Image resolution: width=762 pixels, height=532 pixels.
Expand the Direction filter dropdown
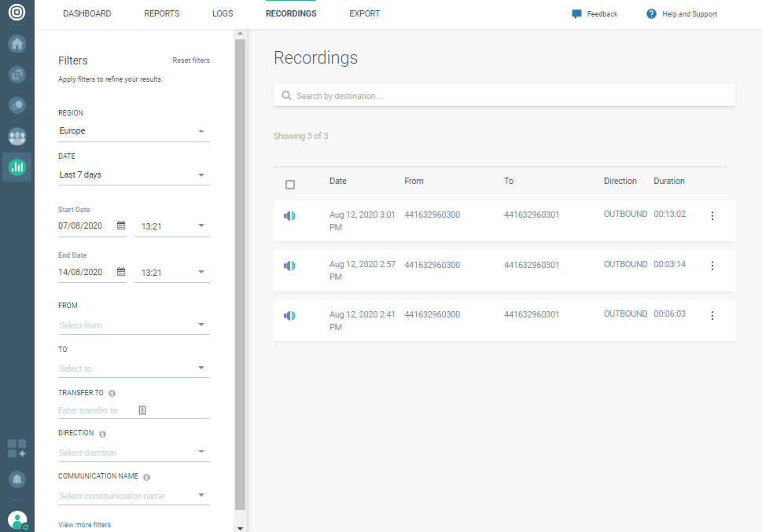tap(134, 453)
